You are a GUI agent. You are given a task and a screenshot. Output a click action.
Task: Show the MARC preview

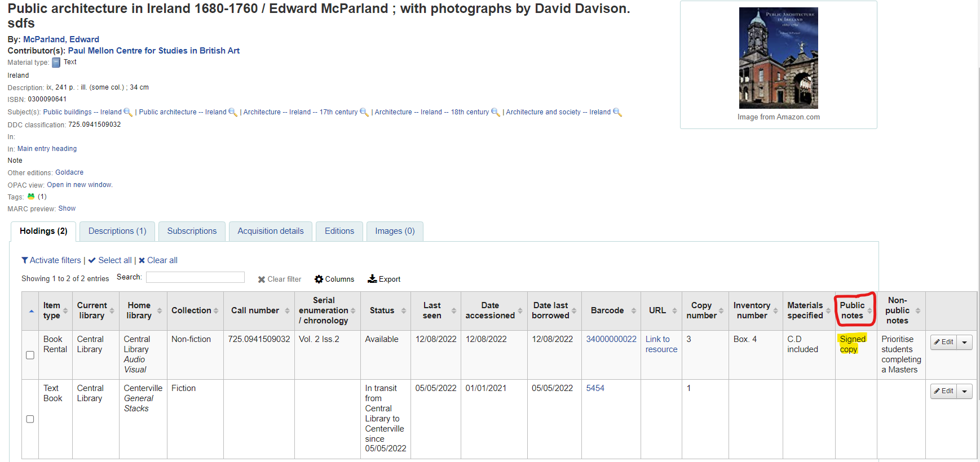click(67, 208)
